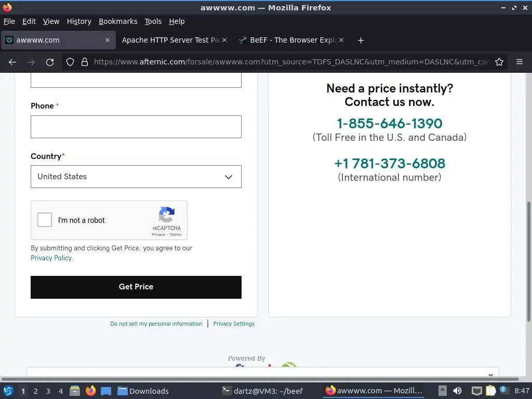Go back to the previous page
The height and width of the screenshot is (399, 532).
[12, 62]
